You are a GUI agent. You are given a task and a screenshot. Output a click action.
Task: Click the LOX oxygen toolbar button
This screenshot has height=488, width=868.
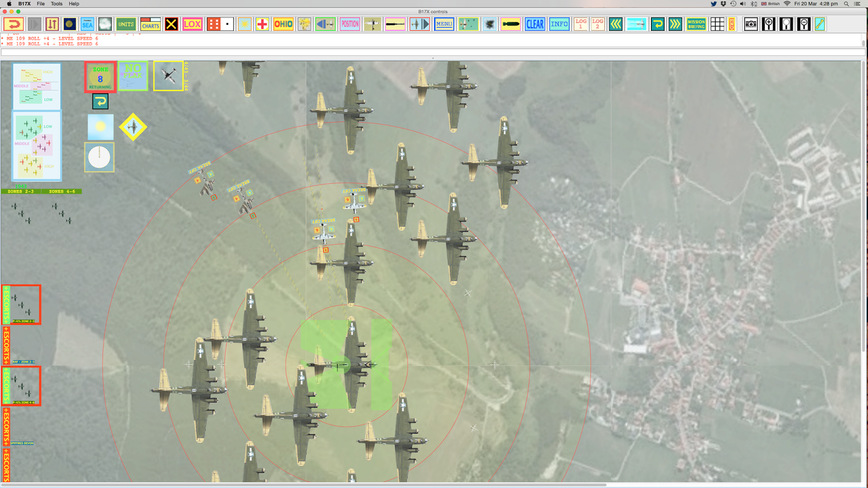pyautogui.click(x=192, y=24)
